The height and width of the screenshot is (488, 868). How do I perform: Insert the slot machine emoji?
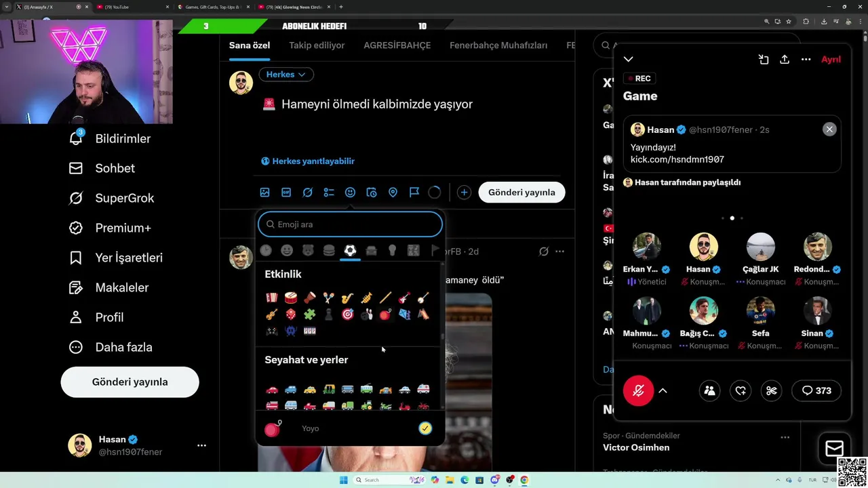[309, 331]
